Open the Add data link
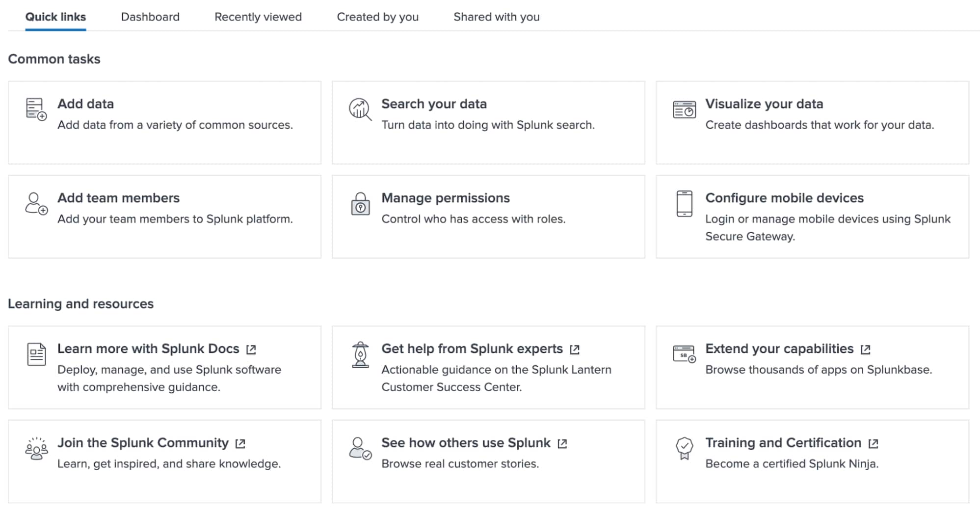This screenshot has height=511, width=980. tap(85, 104)
